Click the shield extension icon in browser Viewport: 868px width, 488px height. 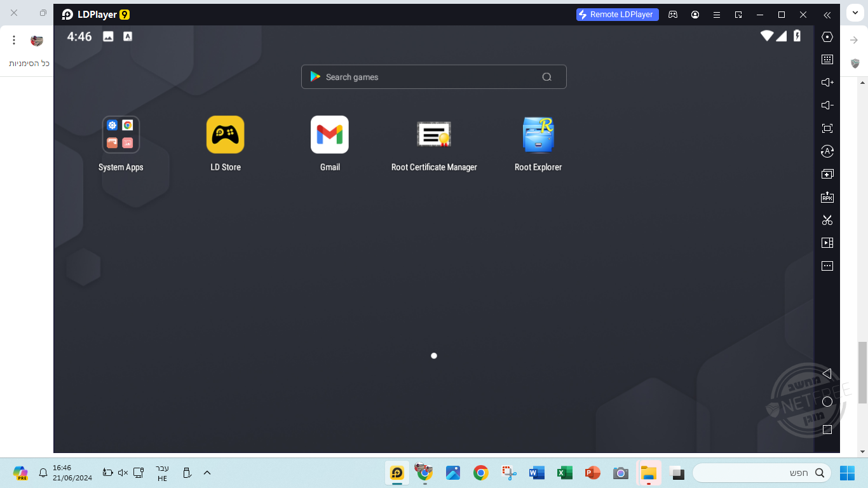tap(855, 64)
